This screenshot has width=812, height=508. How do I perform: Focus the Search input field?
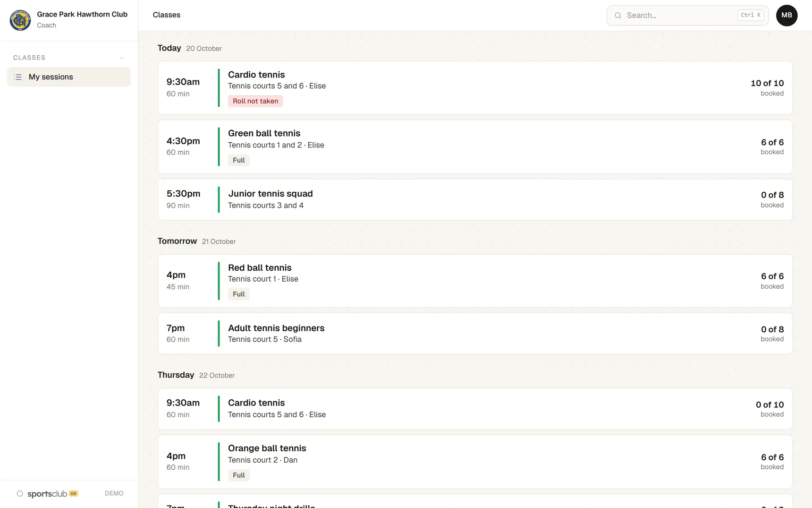coord(687,16)
